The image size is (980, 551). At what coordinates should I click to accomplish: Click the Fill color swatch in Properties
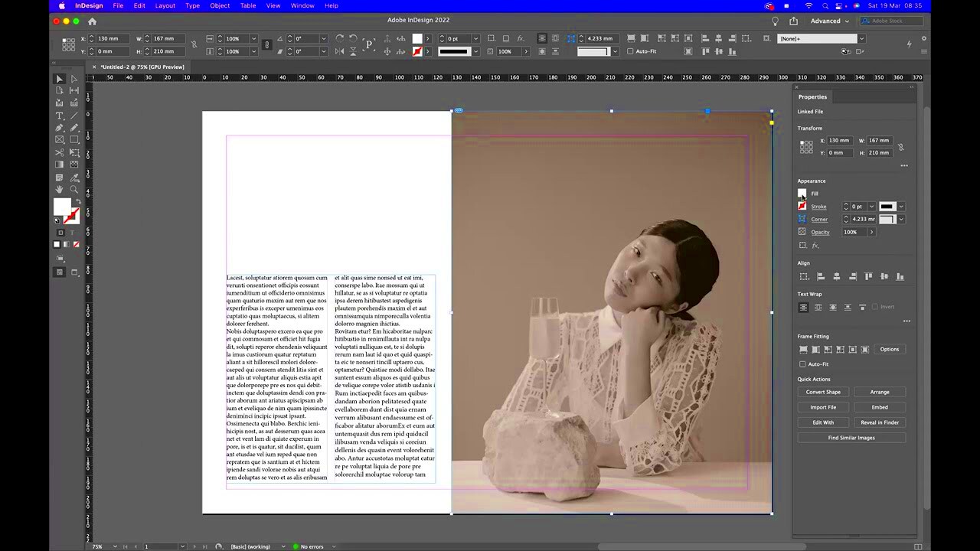tap(802, 193)
